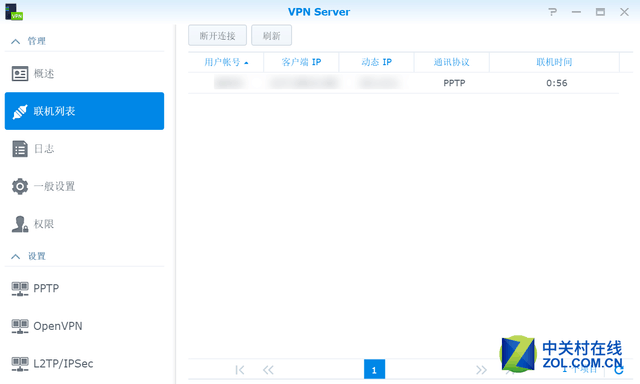Select the PPTP protocol cell in row
The width and height of the screenshot is (640, 384).
454,83
